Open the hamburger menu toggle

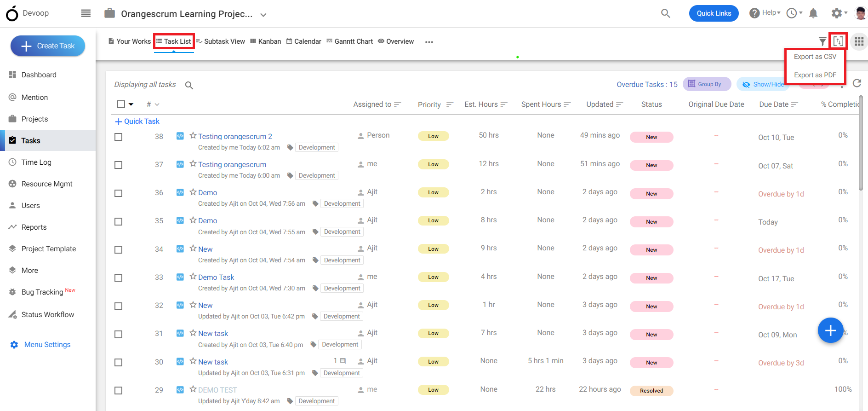pyautogui.click(x=86, y=13)
